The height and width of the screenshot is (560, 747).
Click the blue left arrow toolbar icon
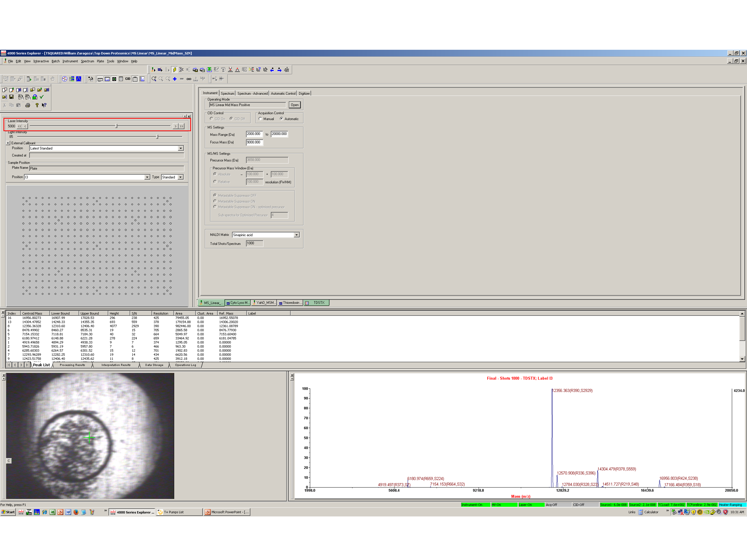coord(272,69)
